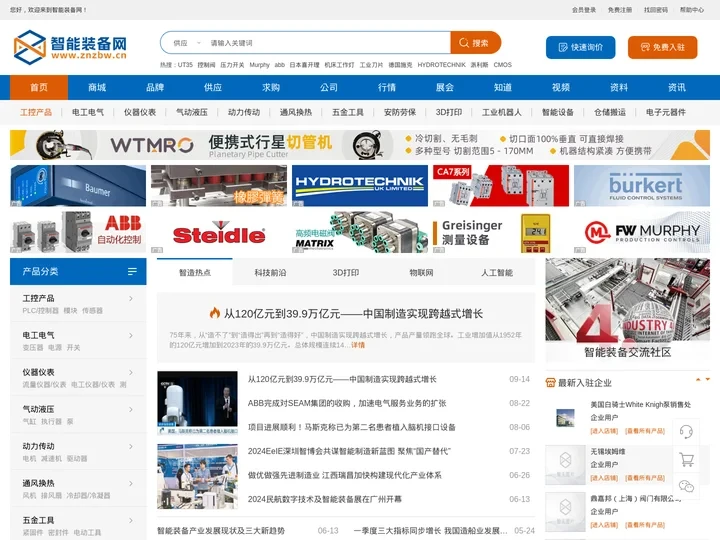The height and width of the screenshot is (540, 720).
Task: Click the WeChat floating icon
Action: (x=686, y=486)
